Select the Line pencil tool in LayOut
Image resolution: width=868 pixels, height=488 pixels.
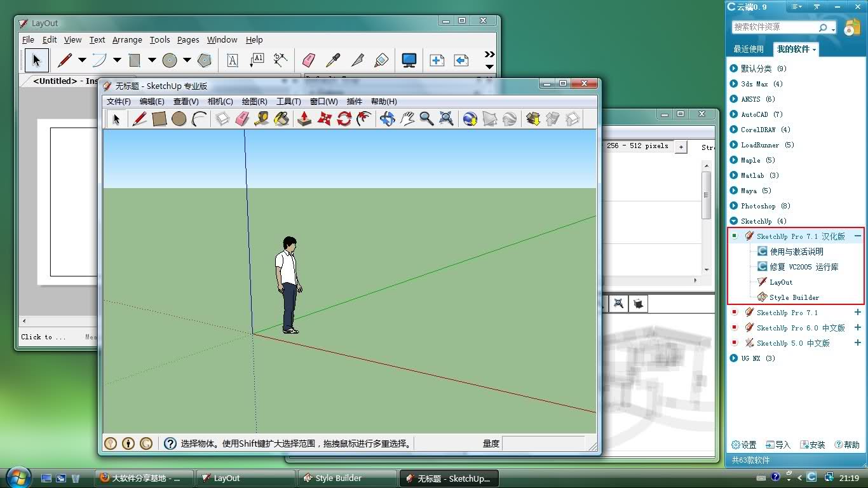[65, 60]
